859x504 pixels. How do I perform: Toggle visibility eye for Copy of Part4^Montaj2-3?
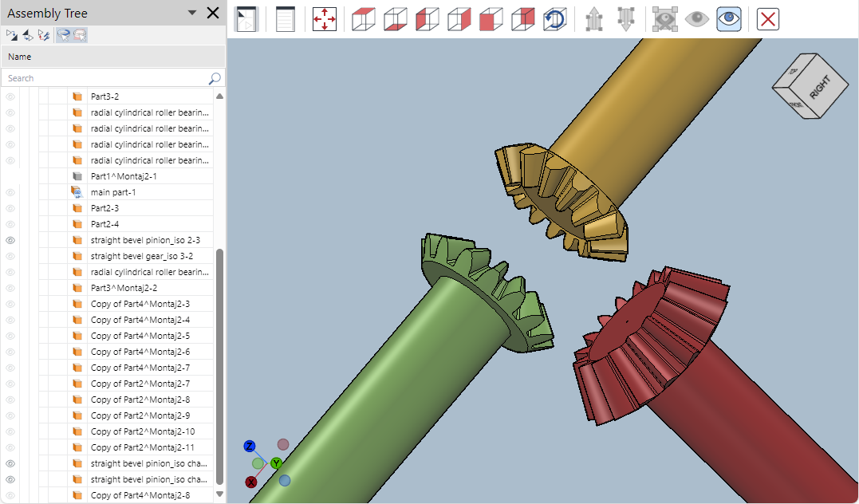[x=10, y=304]
